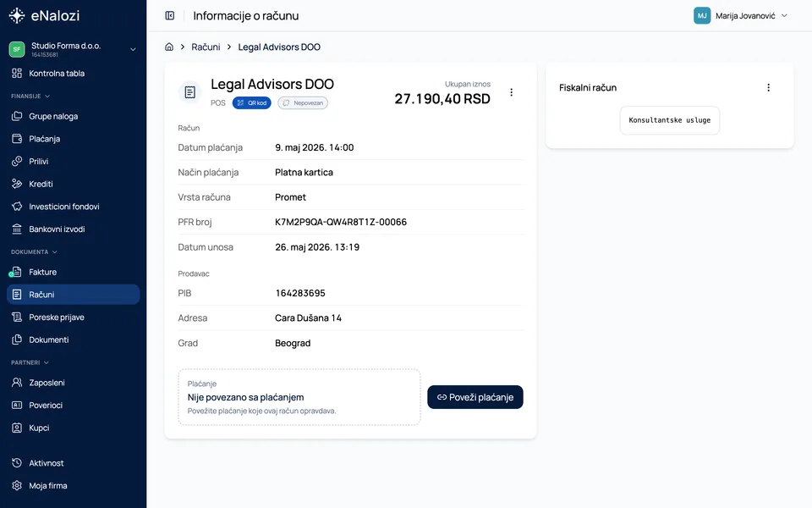Screen dimensions: 812x508
Task: Click Konsultantske usluge receipt preview
Action: [x=670, y=120]
